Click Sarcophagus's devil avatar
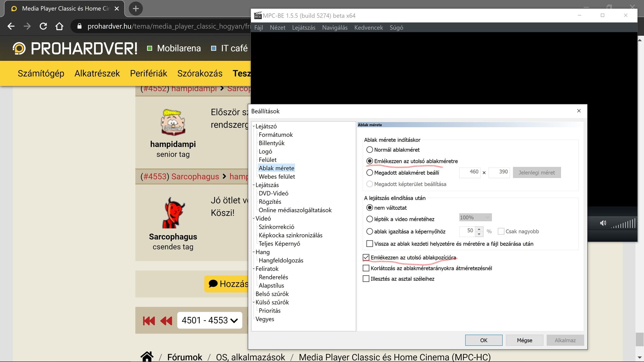Viewport: 644px width, 362px height. (x=173, y=213)
